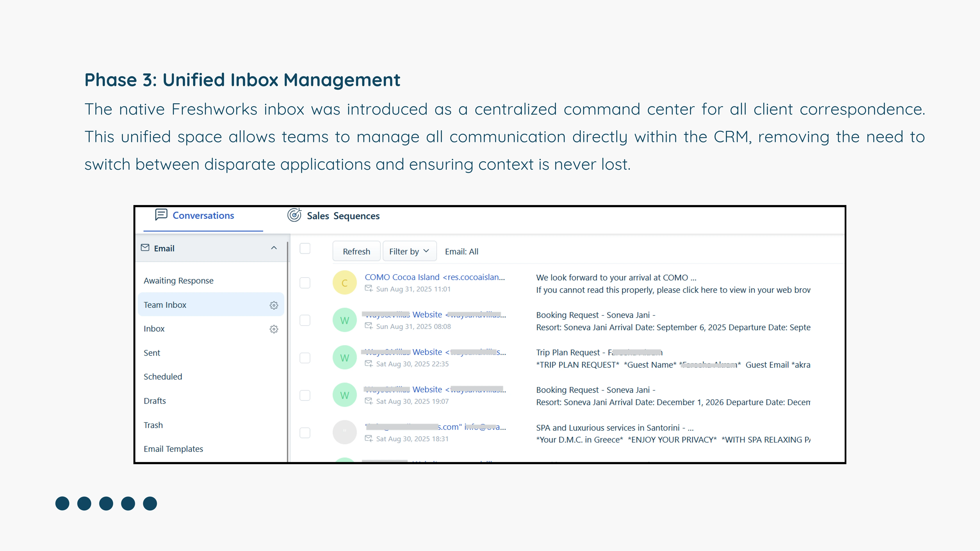Toggle the select-all checkbox beside Refresh
980x551 pixels.
coord(305,249)
